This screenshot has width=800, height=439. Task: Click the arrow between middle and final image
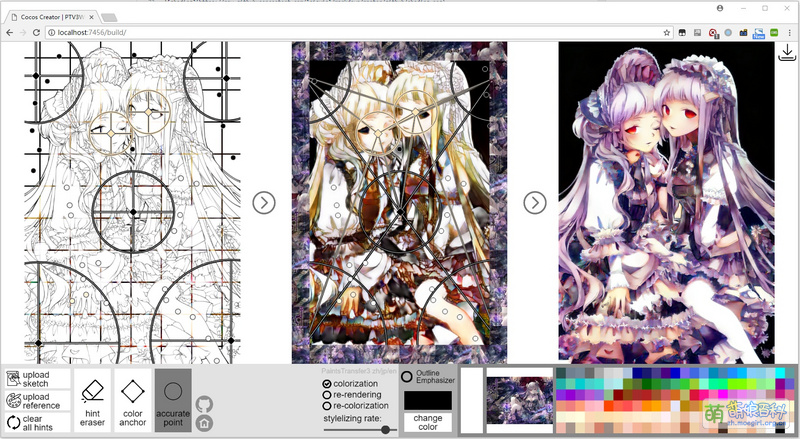pyautogui.click(x=535, y=203)
